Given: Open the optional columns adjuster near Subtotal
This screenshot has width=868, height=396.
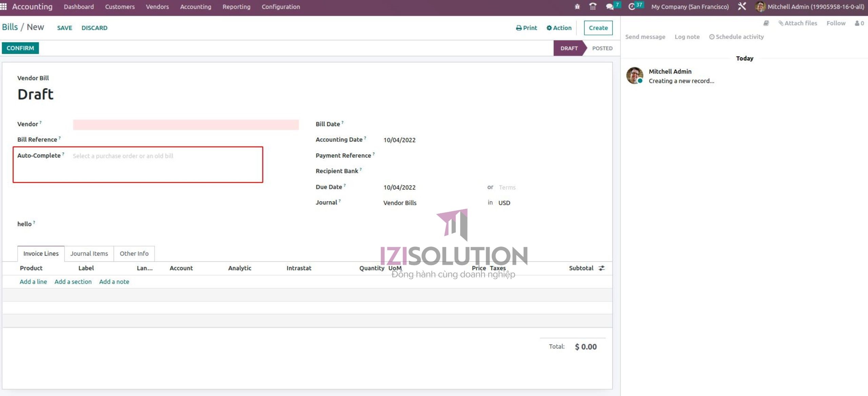Looking at the screenshot, I should point(601,268).
